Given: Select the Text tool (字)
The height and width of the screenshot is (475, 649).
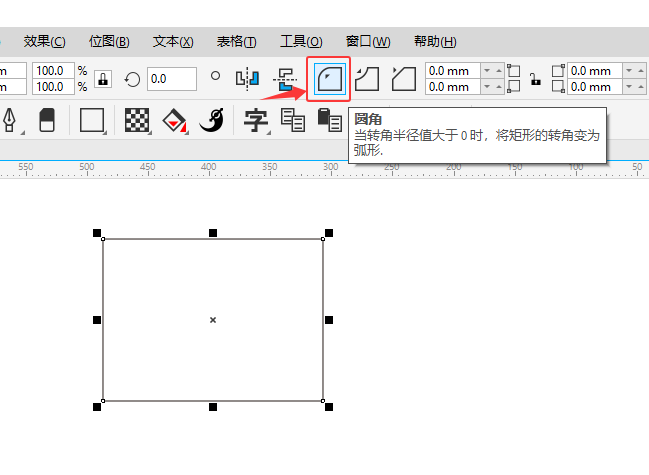Looking at the screenshot, I should pos(256,120).
